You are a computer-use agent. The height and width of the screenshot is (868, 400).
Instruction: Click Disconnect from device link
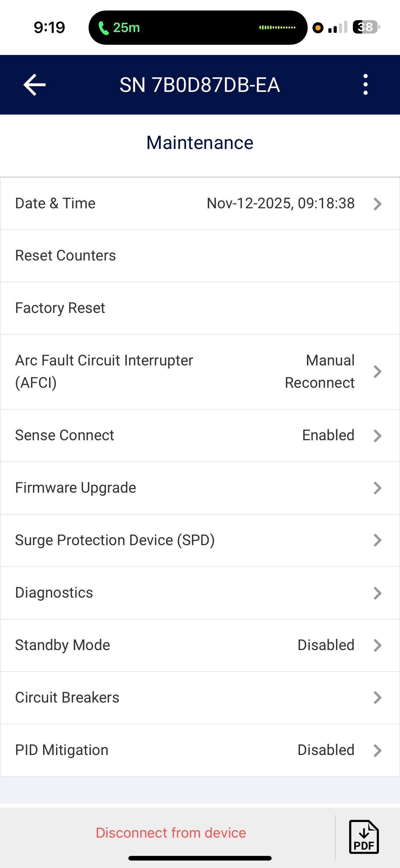[171, 833]
